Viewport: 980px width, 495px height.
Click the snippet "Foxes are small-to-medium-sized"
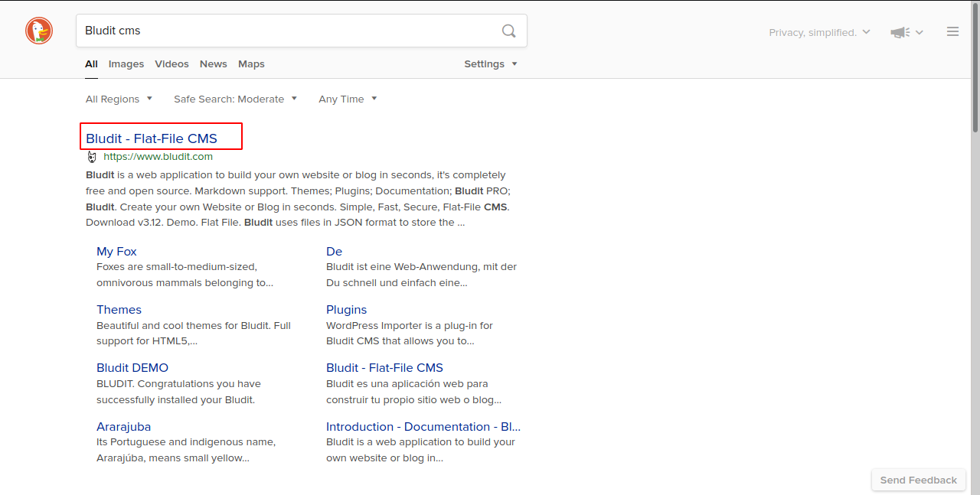[185, 275]
